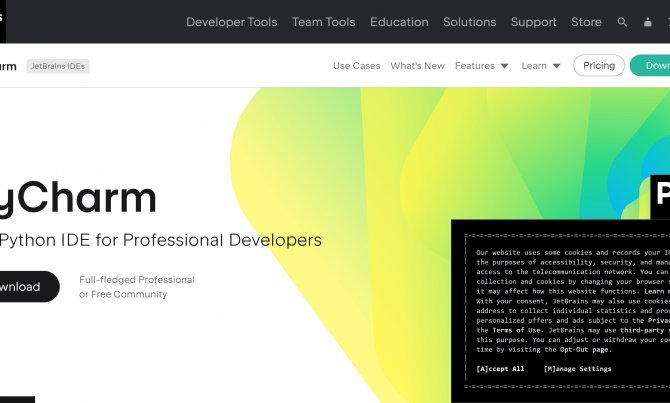The image size is (670, 403).
Task: Open the Opt-Out page link
Action: (x=584, y=350)
